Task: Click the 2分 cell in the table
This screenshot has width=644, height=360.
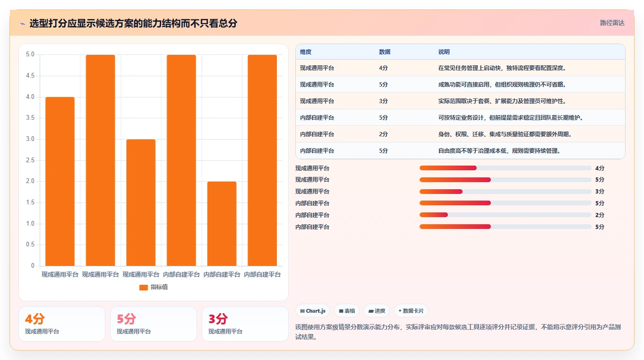Action: (383, 134)
